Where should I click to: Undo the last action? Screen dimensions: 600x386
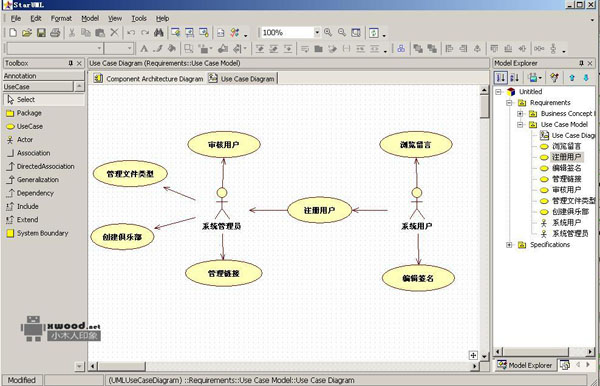click(x=131, y=33)
